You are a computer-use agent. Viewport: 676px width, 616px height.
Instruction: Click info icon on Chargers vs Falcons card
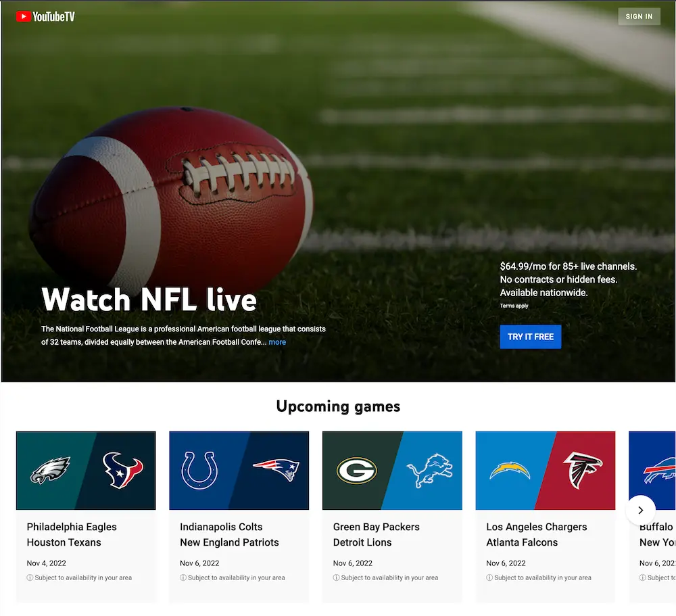coord(489,577)
